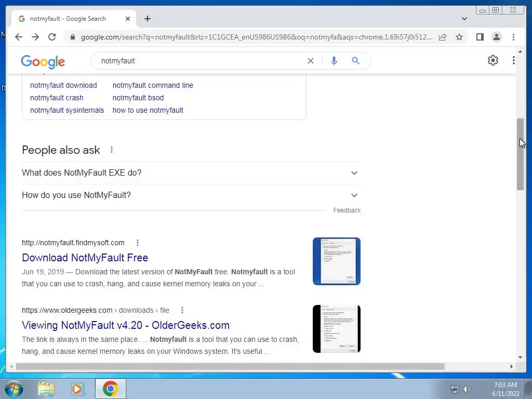
Task: Clear the search box with X
Action: pos(311,61)
